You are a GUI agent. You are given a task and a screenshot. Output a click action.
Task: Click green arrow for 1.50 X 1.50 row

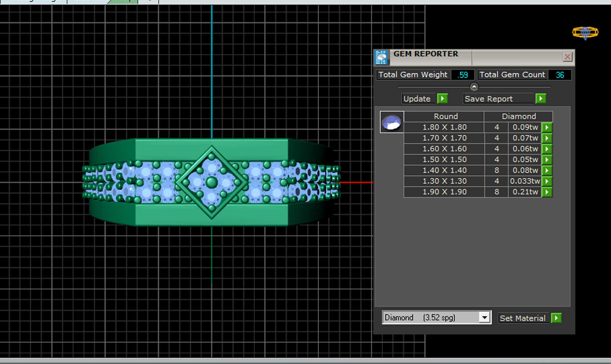point(547,159)
